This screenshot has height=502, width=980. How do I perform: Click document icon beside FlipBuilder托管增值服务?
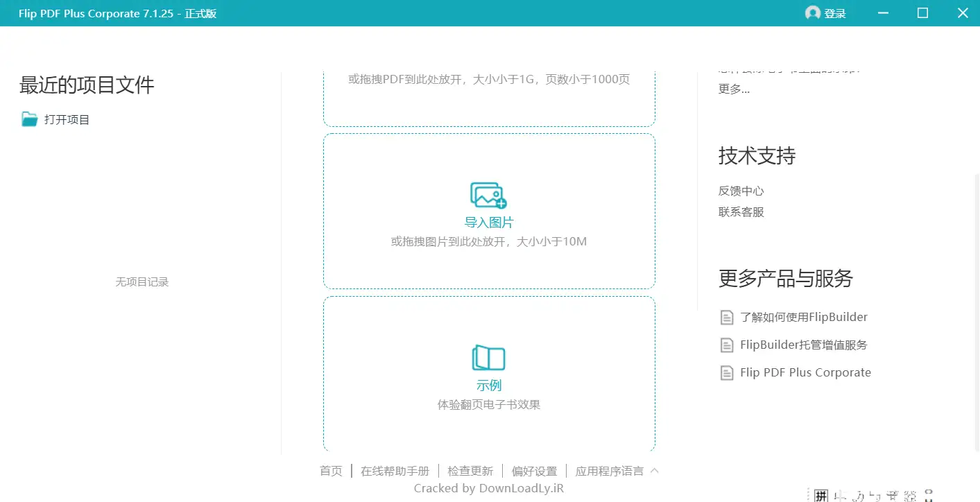point(726,345)
